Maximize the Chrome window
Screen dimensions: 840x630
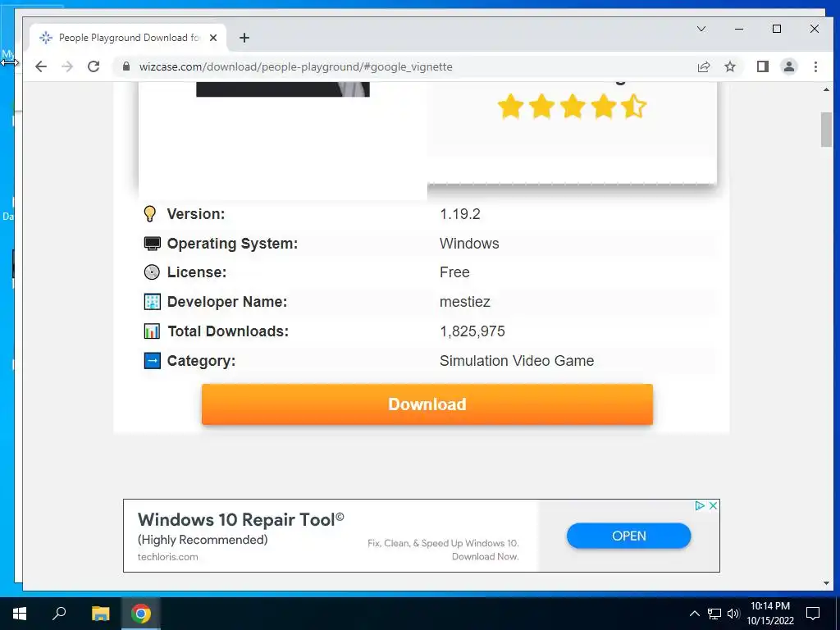click(776, 29)
